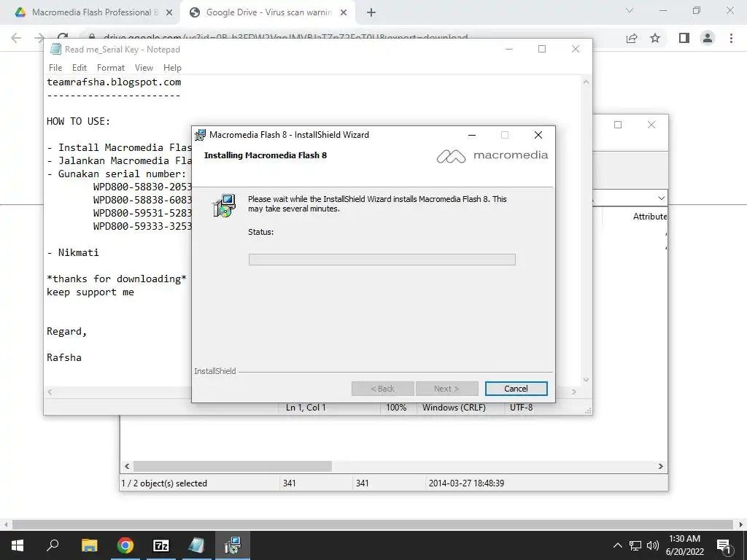Viewport: 747px width, 560px height.
Task: Open Notepad Edit menu
Action: coord(79,68)
